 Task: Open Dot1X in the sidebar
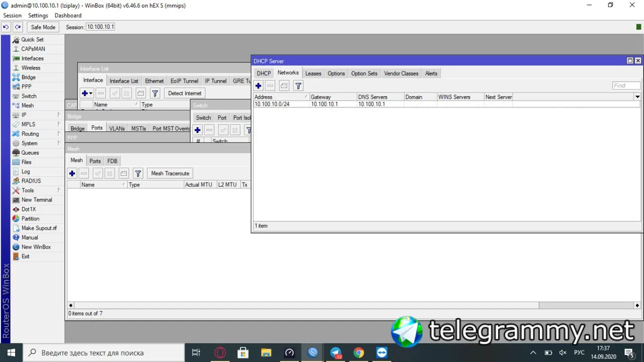[x=29, y=209]
